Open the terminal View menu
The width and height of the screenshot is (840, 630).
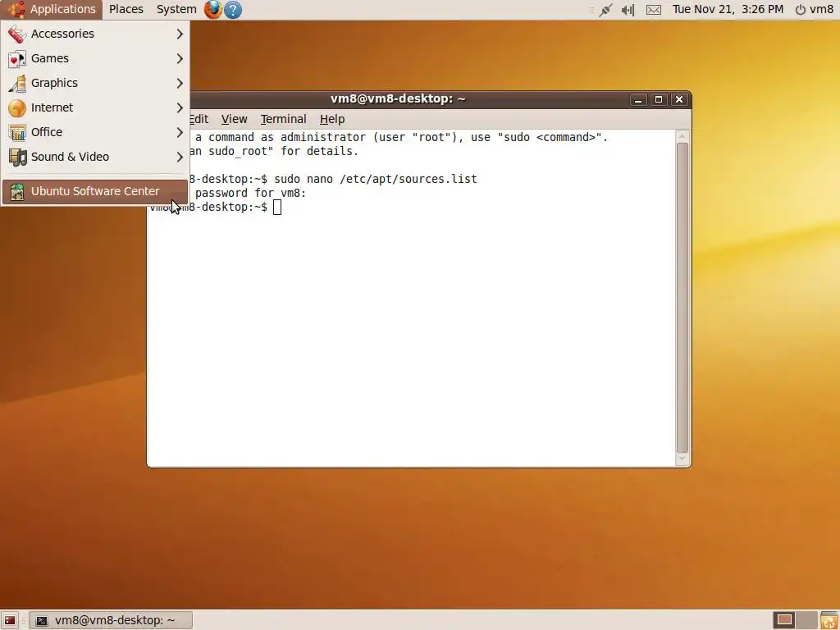point(234,119)
